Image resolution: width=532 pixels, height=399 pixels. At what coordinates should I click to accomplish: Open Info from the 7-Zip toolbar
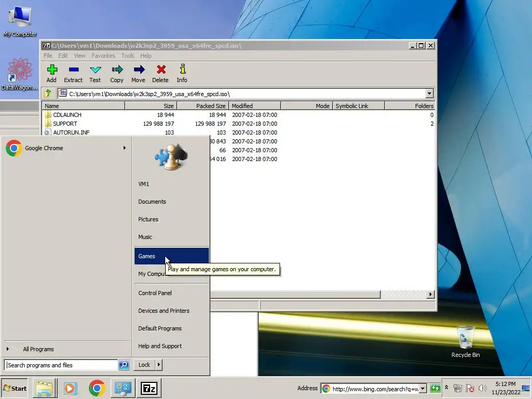click(x=182, y=73)
